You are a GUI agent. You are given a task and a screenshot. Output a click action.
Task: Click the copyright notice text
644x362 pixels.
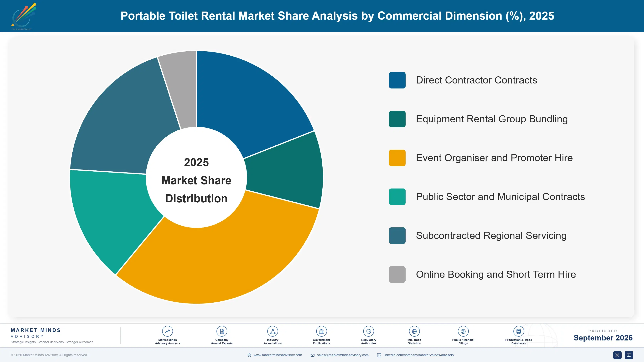(49, 355)
